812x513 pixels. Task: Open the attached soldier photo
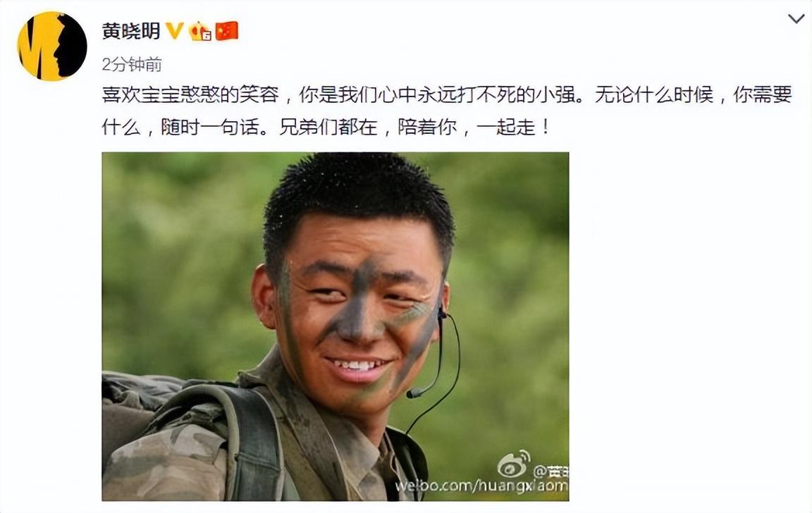point(335,326)
